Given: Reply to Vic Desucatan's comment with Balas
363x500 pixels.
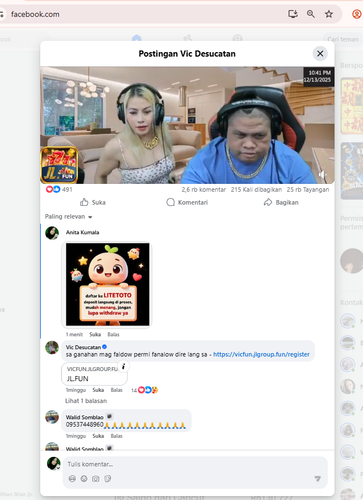Looking at the screenshot, I should [x=116, y=390].
